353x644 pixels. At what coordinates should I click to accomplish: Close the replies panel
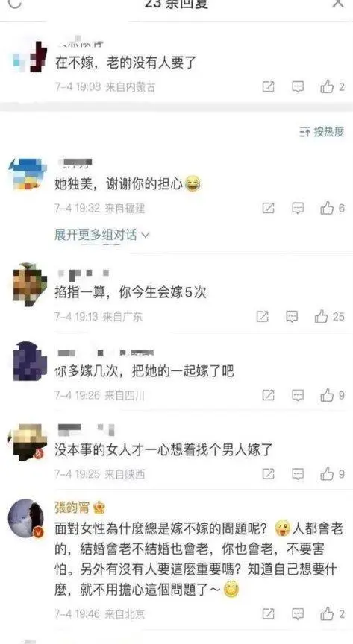pyautogui.click(x=338, y=3)
